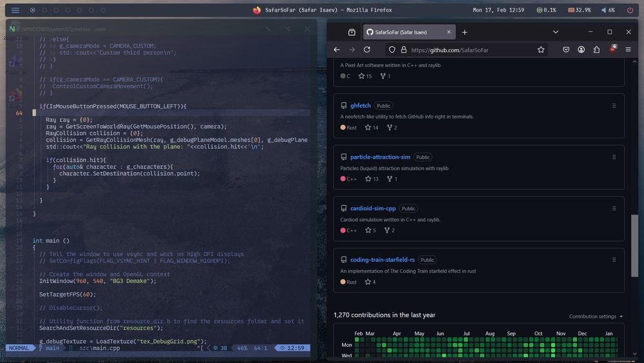Click the 15 stars on the Pixel Art repo

(365, 76)
